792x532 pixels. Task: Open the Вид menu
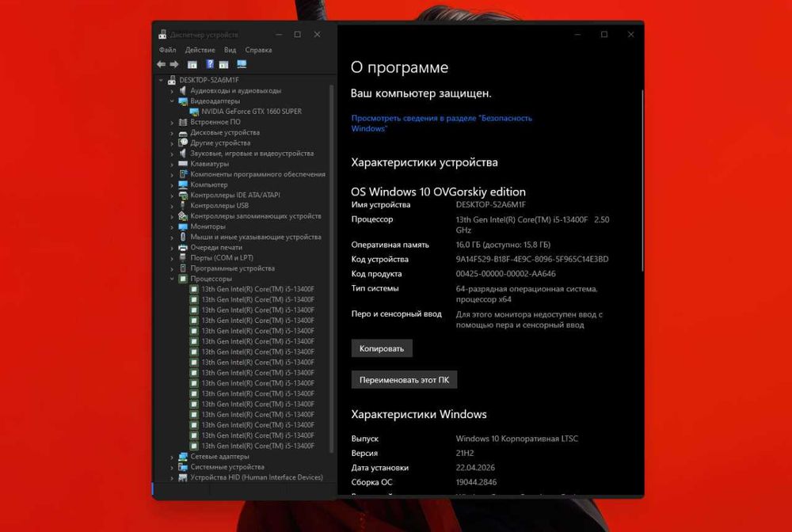tap(230, 50)
